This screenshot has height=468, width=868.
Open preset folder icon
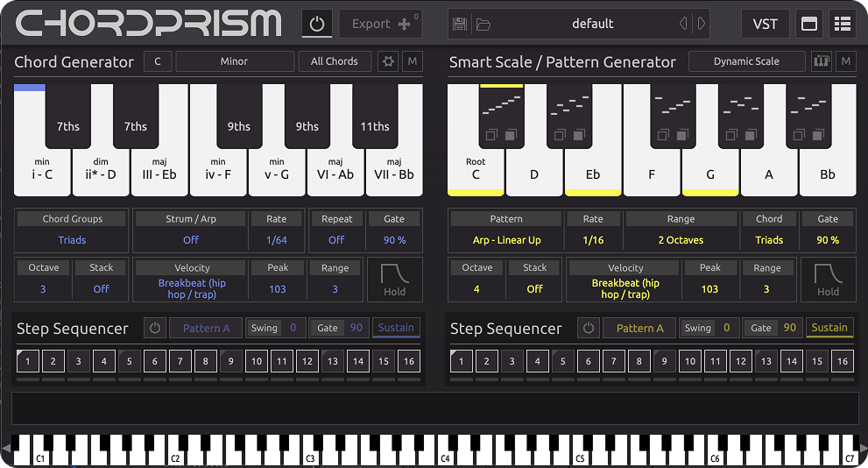coord(483,24)
